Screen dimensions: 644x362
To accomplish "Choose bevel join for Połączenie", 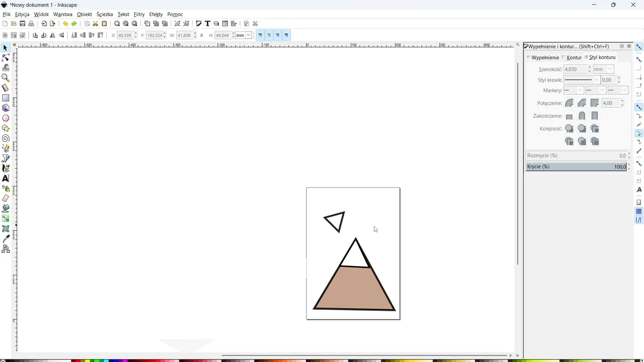I will point(582,103).
